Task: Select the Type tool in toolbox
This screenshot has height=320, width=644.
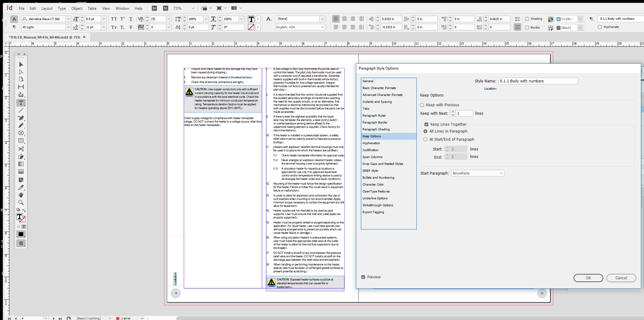Action: [x=21, y=103]
